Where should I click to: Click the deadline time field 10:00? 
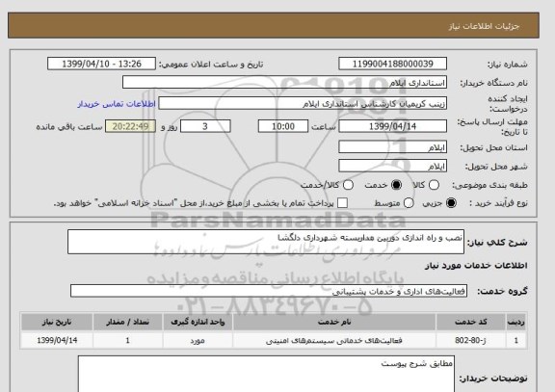pyautogui.click(x=283, y=126)
